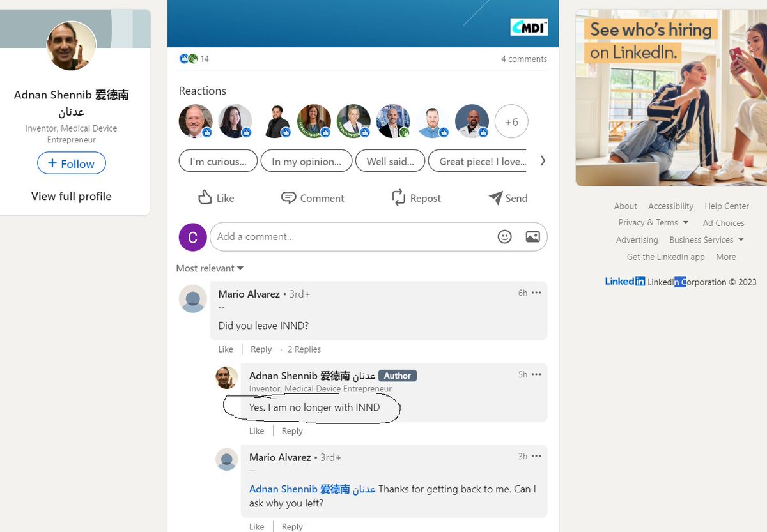Show the +6 more reactions
Screen dimensions: 767x532
(x=511, y=121)
